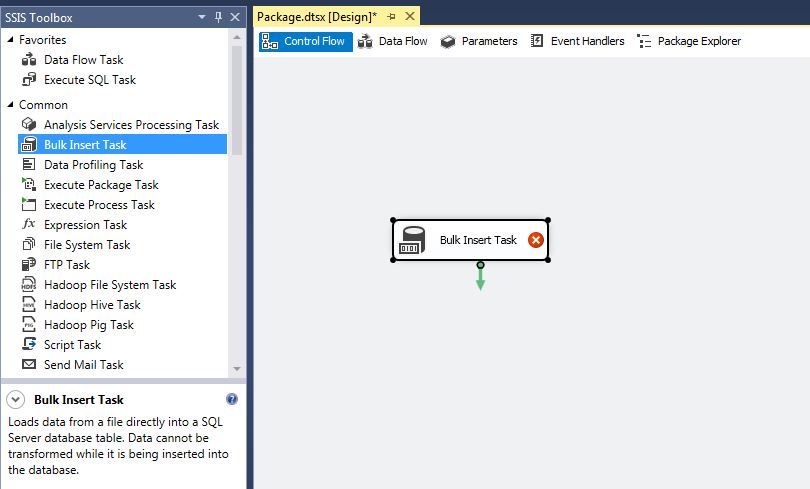Click the Hadoop Pig Task icon
This screenshot has width=810, height=489.
[x=29, y=324]
